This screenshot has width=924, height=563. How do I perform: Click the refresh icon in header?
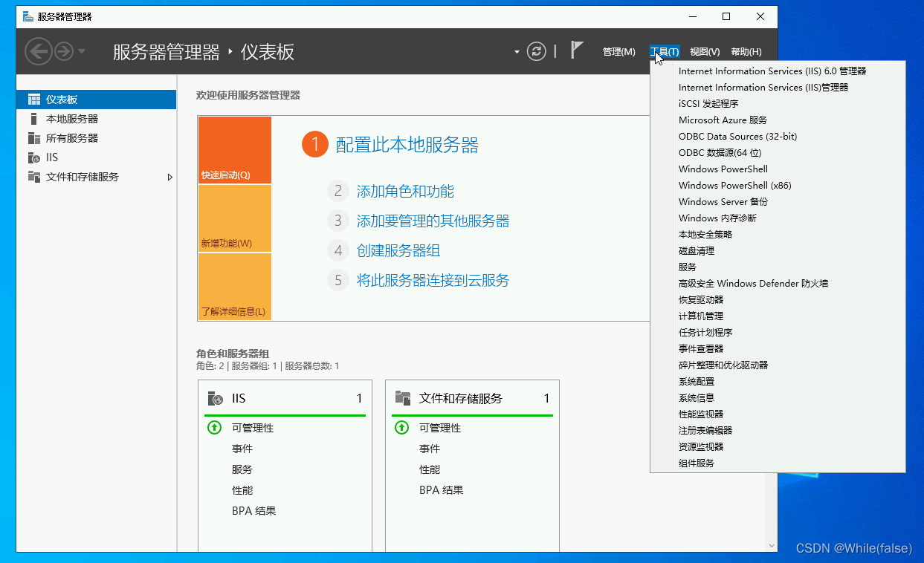[536, 51]
